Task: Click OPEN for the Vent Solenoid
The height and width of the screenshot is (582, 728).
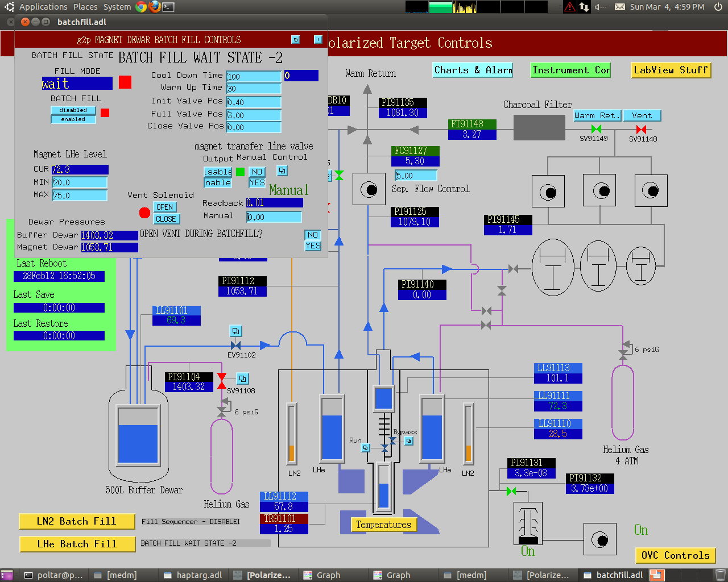Action: (x=165, y=207)
